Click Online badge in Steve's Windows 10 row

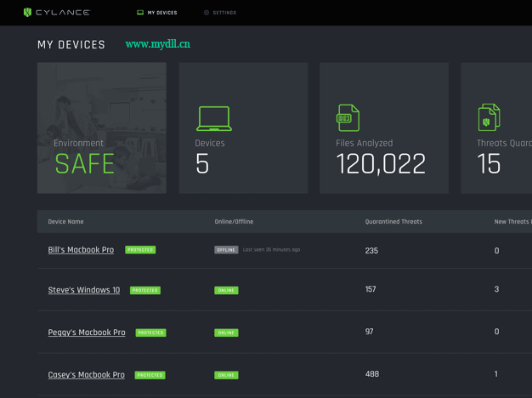(x=226, y=290)
